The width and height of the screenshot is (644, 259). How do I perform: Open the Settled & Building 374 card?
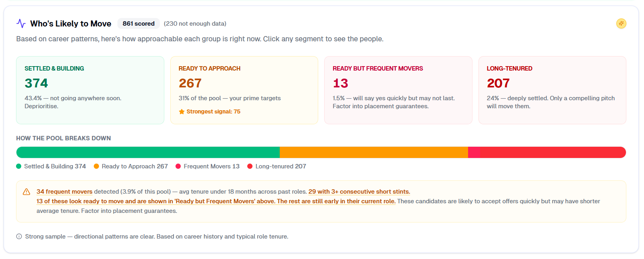pos(90,90)
